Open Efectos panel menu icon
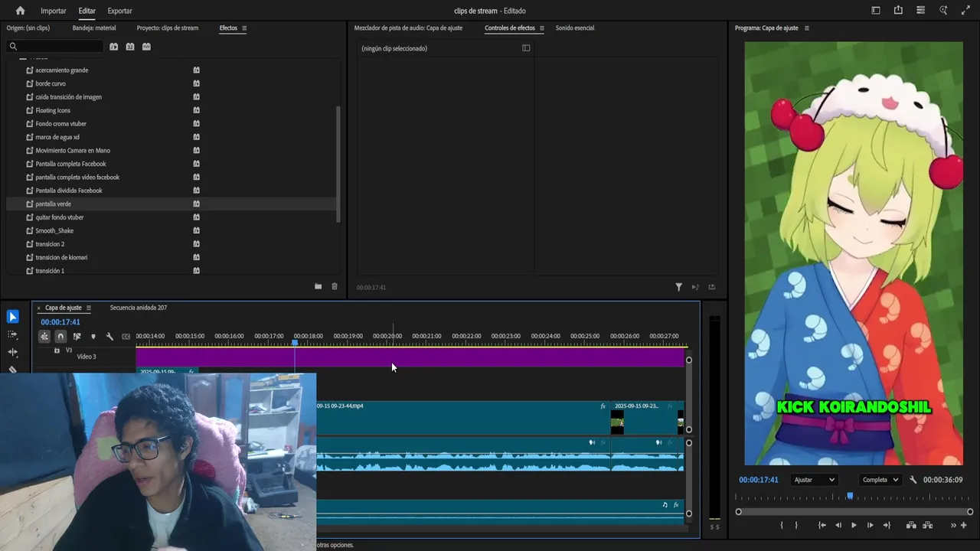This screenshot has width=980, height=551. [x=244, y=28]
